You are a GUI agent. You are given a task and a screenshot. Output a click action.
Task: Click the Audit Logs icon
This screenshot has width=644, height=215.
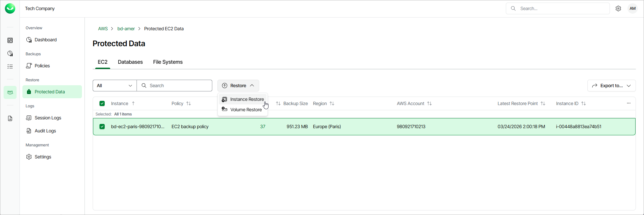[x=29, y=131]
